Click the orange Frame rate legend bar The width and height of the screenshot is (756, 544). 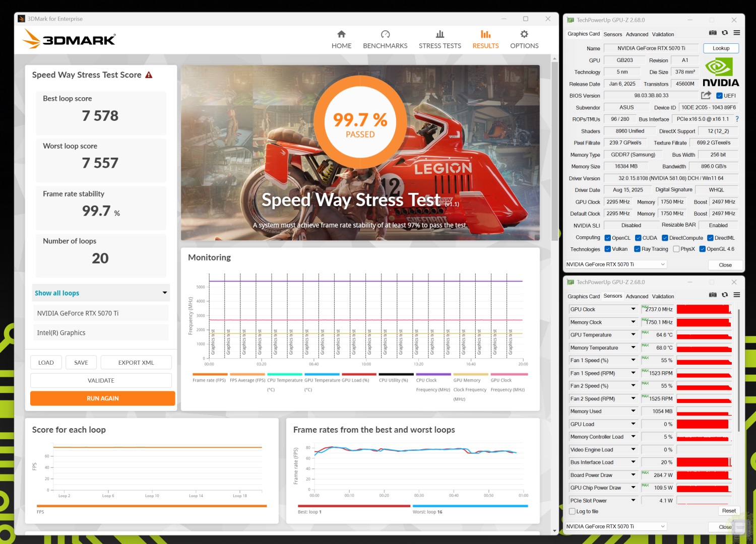click(x=209, y=374)
